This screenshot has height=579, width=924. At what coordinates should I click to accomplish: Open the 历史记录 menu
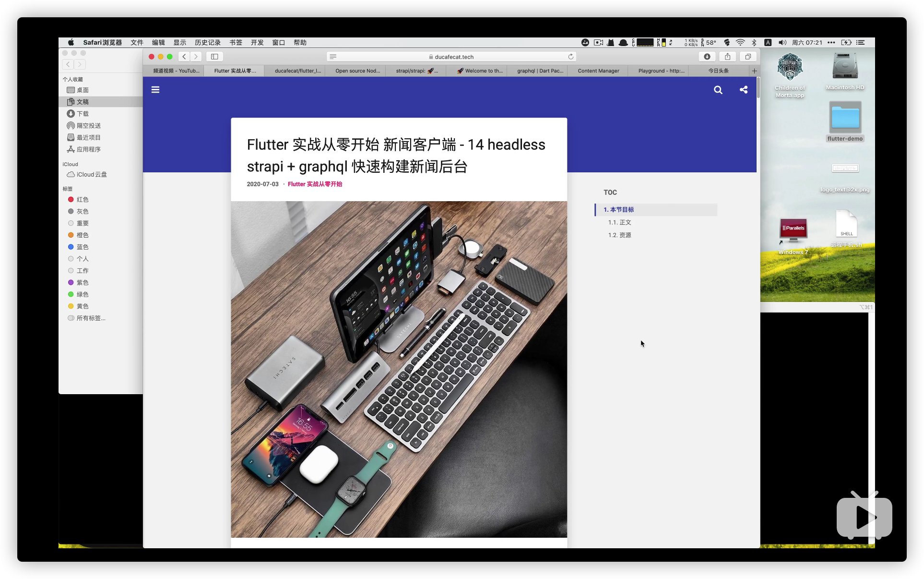207,43
